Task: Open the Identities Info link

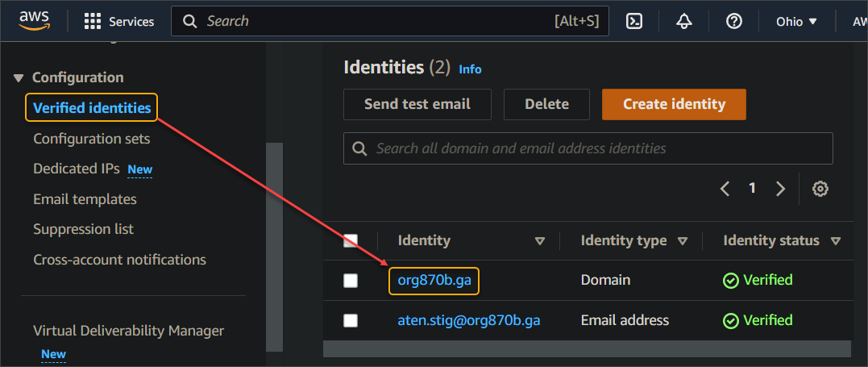Action: 470,69
